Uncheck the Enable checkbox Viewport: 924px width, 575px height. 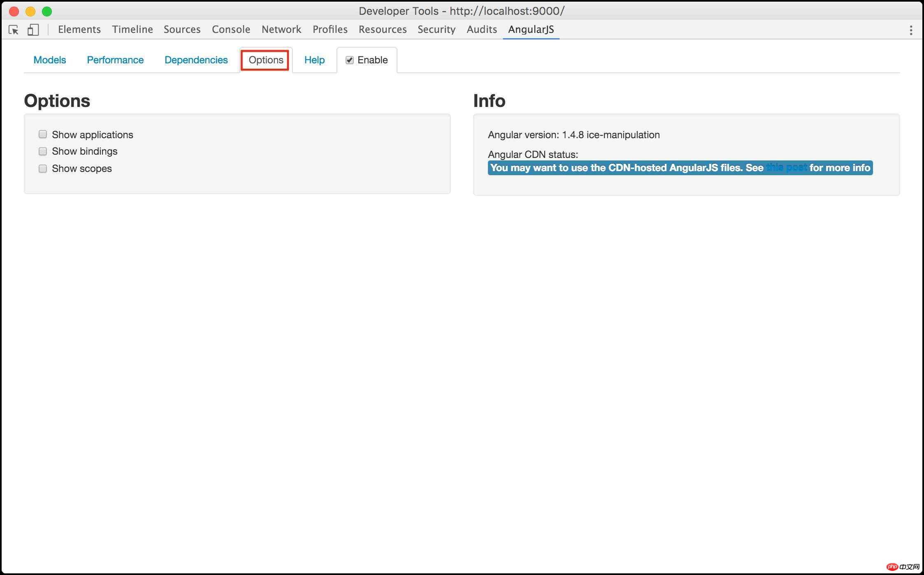click(350, 60)
